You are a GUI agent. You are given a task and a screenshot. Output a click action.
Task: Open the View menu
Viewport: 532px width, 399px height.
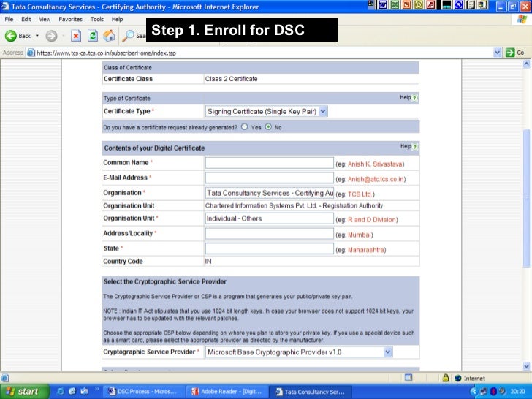(x=45, y=19)
